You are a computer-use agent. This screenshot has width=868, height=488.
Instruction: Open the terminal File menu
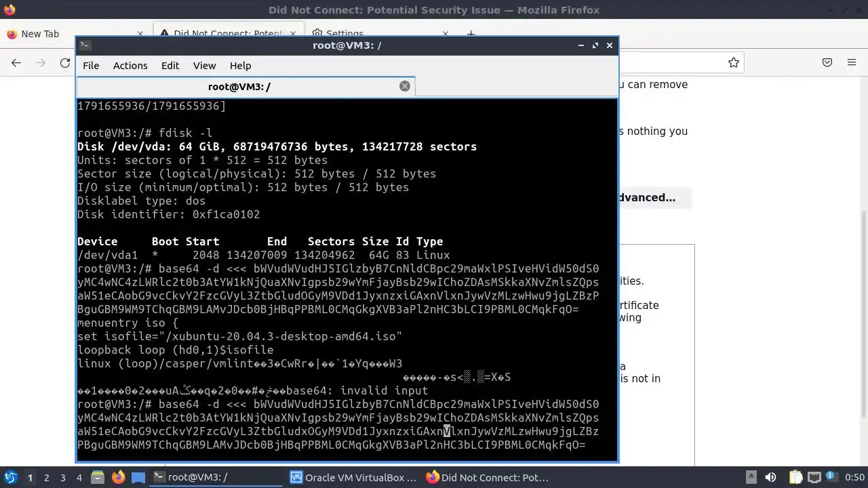[91, 66]
